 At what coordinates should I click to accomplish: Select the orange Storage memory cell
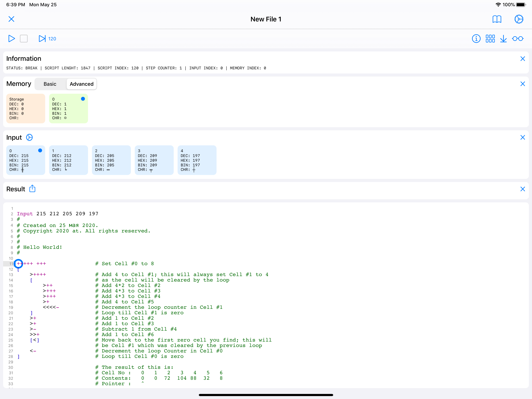26,108
